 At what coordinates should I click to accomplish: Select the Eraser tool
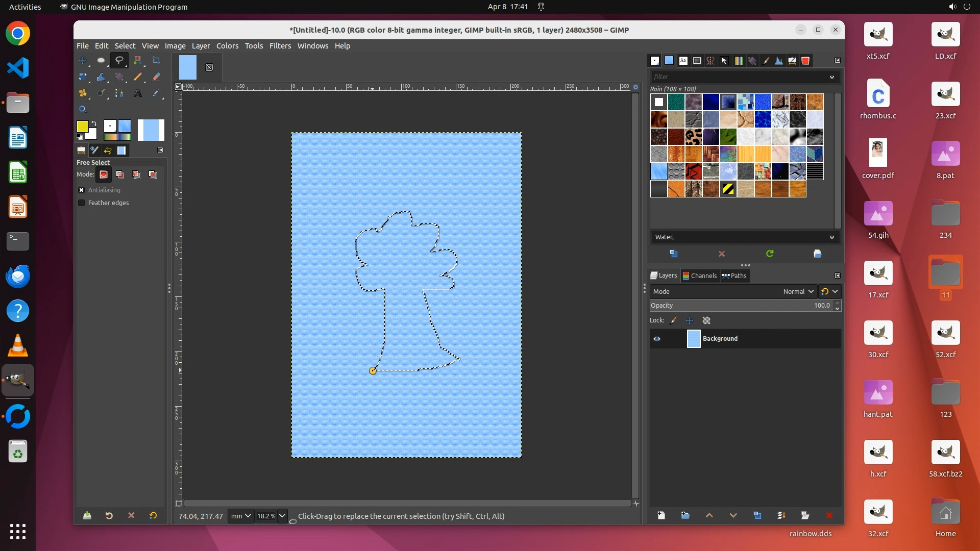coord(156,77)
